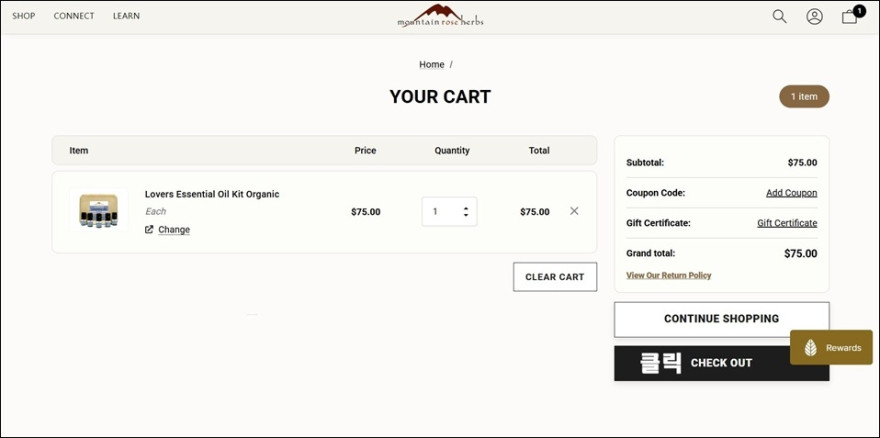Open the account profile icon
This screenshot has width=880, height=438.
pos(814,16)
